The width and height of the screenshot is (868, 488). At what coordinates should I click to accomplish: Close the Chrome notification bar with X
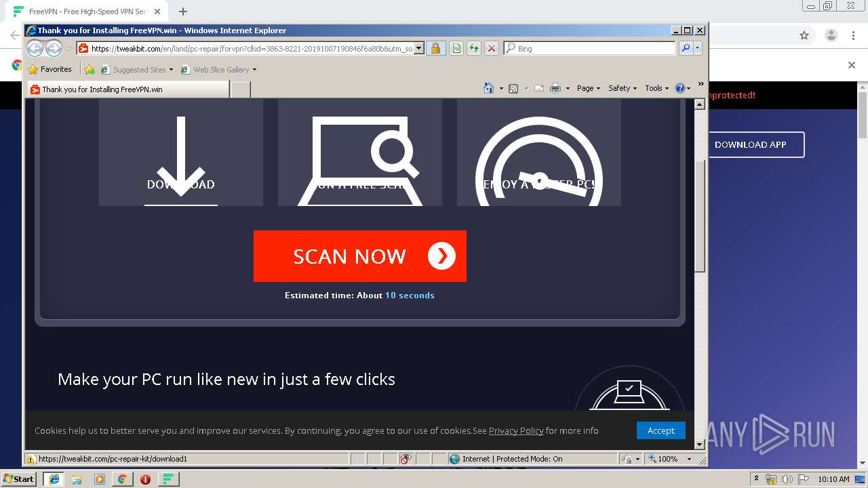tap(852, 65)
